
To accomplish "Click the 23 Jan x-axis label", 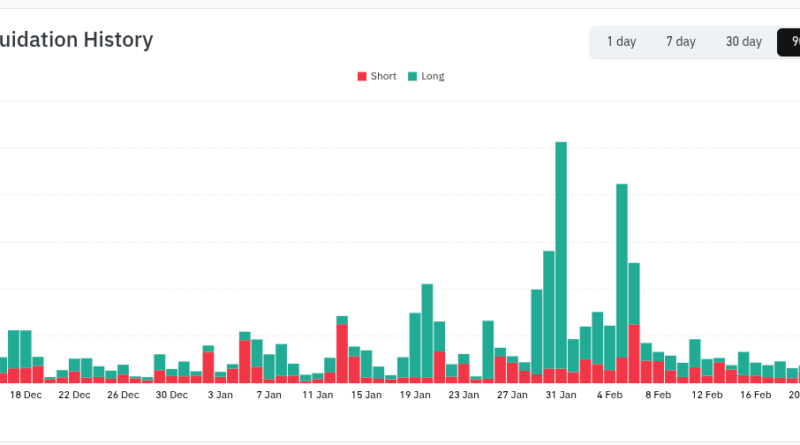I will [463, 395].
